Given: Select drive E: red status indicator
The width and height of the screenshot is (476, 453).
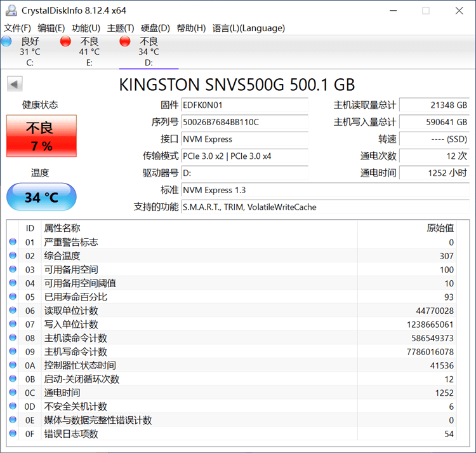Looking at the screenshot, I should (65, 41).
